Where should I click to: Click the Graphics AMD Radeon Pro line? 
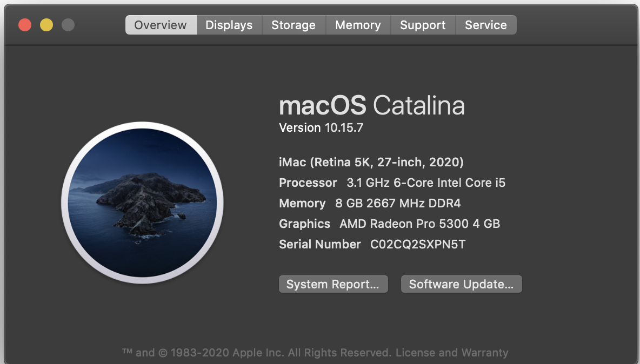click(x=389, y=224)
